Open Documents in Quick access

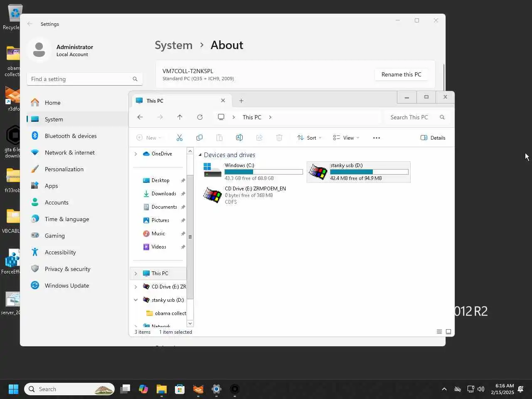(x=160, y=207)
